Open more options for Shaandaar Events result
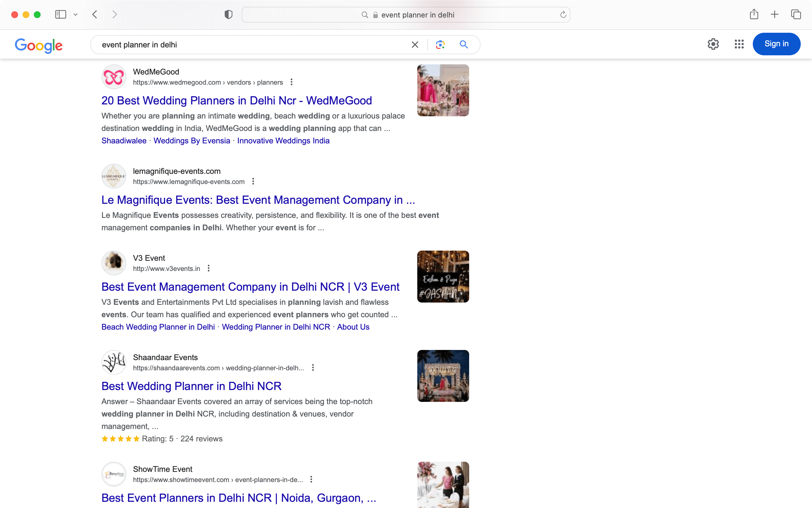 [x=313, y=367]
